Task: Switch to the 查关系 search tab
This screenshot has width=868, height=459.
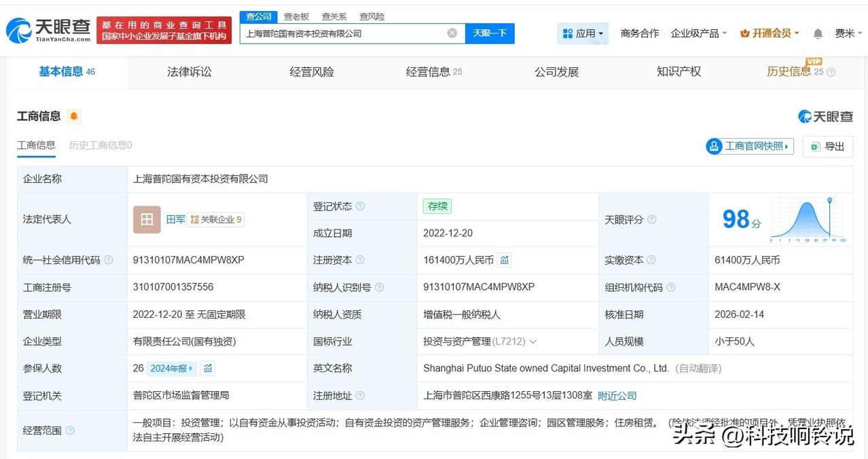Action: [334, 16]
